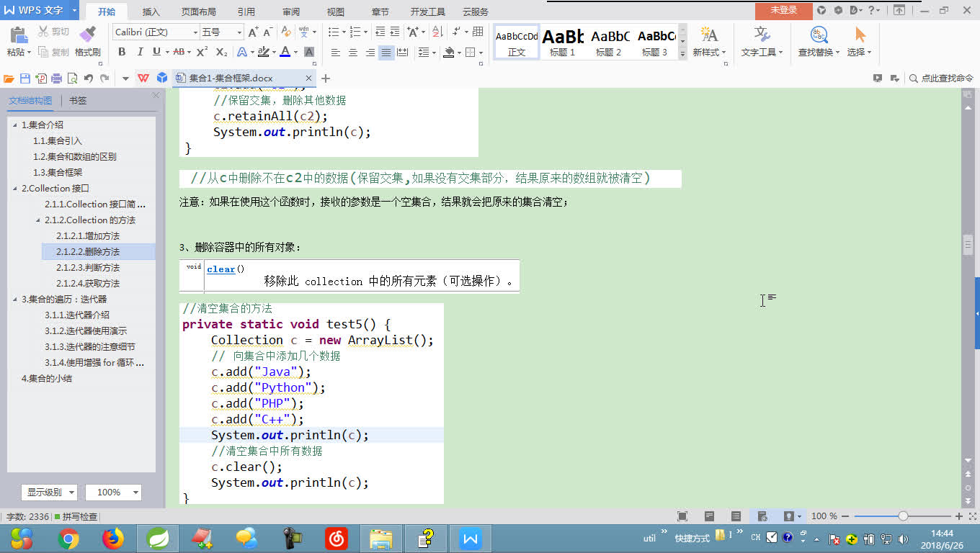Toggle spell check (拼写检查) in status bar
Viewport: 980px width, 553px height.
76,516
